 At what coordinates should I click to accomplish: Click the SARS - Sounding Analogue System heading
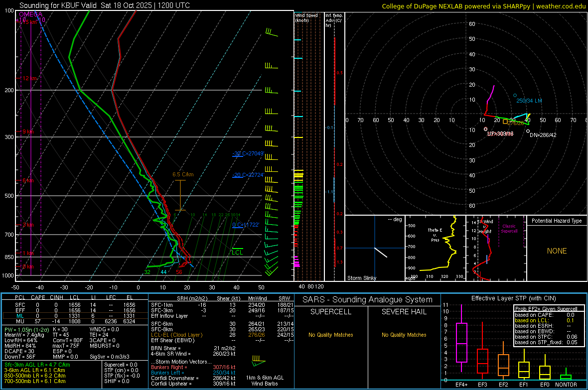368,299
